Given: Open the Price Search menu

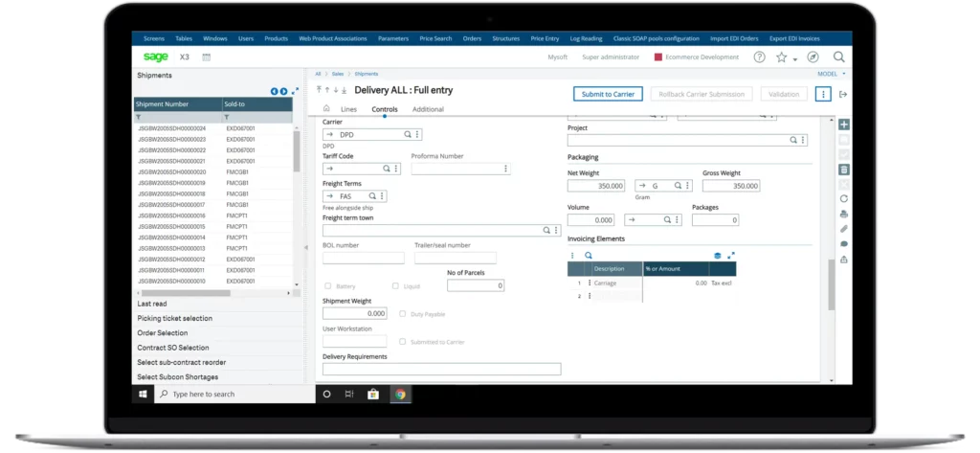Looking at the screenshot, I should coord(435,39).
